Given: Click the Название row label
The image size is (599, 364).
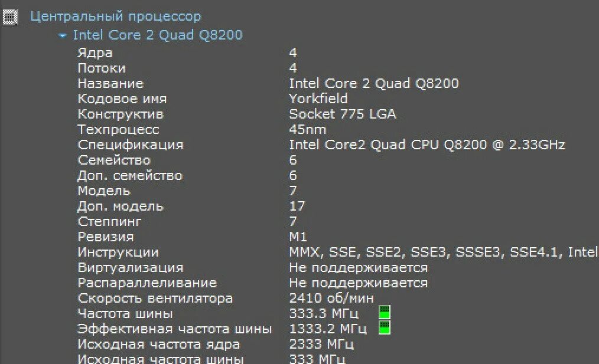Looking at the screenshot, I should pyautogui.click(x=110, y=84).
